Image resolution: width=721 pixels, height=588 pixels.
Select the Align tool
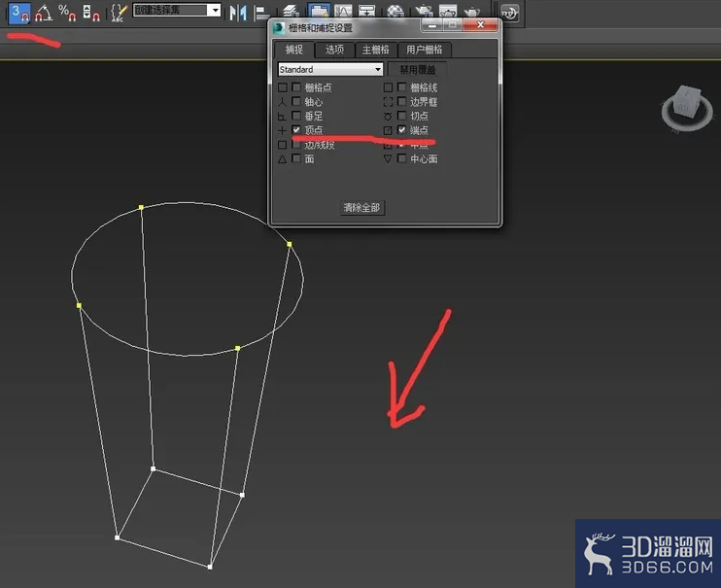[x=261, y=13]
